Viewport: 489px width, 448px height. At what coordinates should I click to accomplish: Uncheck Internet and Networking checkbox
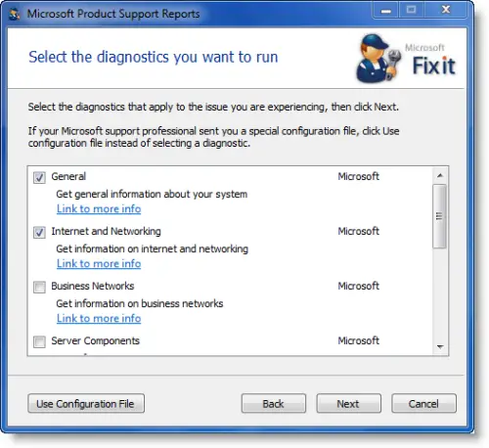(x=39, y=232)
